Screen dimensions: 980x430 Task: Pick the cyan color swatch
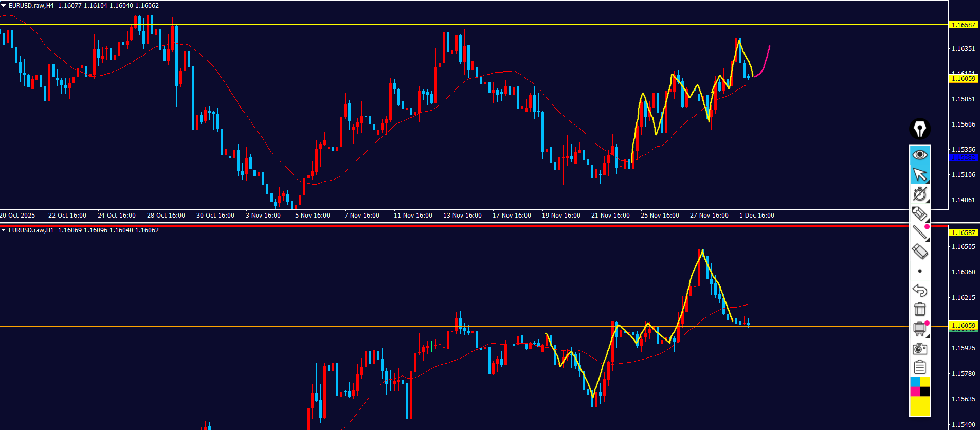click(915, 382)
